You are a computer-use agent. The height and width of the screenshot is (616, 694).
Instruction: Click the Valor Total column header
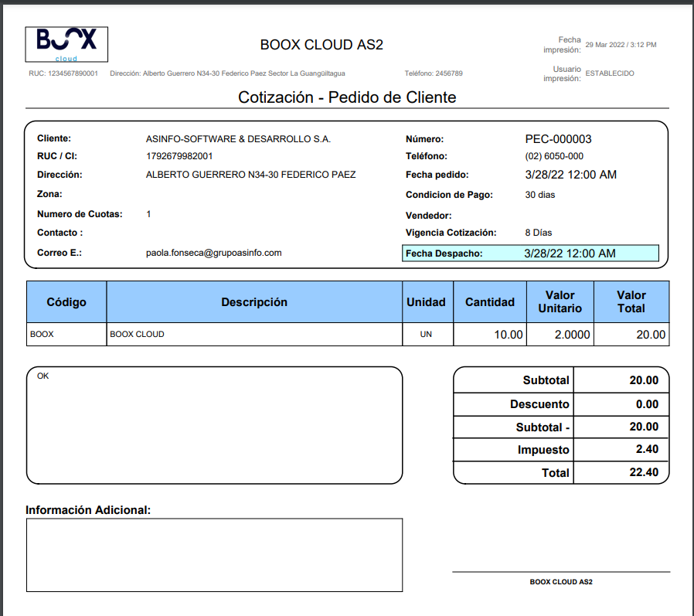(x=631, y=301)
